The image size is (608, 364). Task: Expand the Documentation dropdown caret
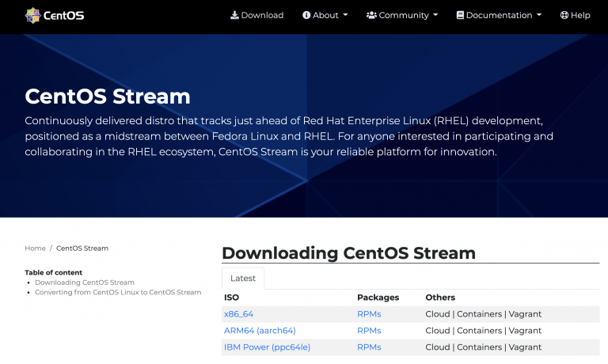point(539,15)
